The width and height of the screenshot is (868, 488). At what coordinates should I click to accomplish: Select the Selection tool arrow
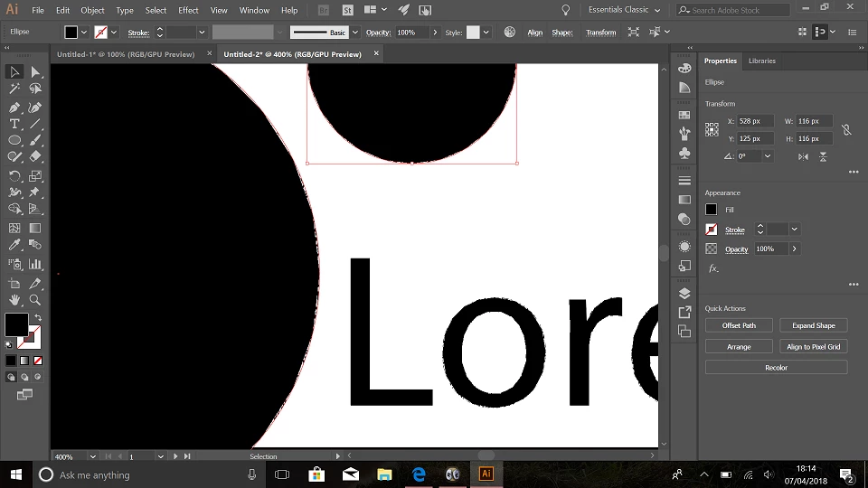[x=14, y=71]
